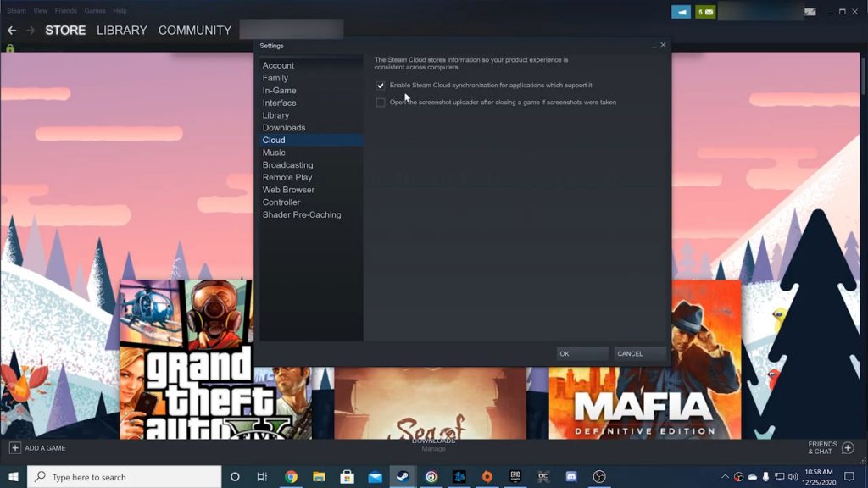Open Steam announcements megaphone icon
This screenshot has width=868, height=488.
[681, 12]
